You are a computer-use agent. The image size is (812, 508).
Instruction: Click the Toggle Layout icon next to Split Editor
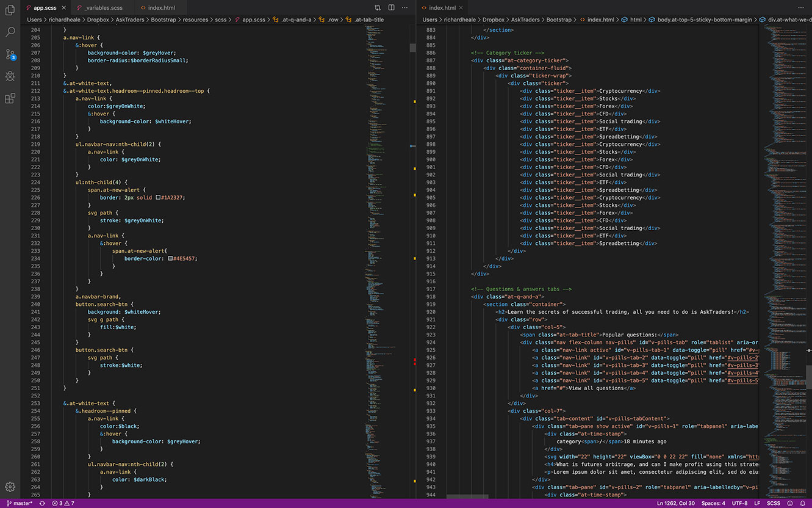(377, 7)
